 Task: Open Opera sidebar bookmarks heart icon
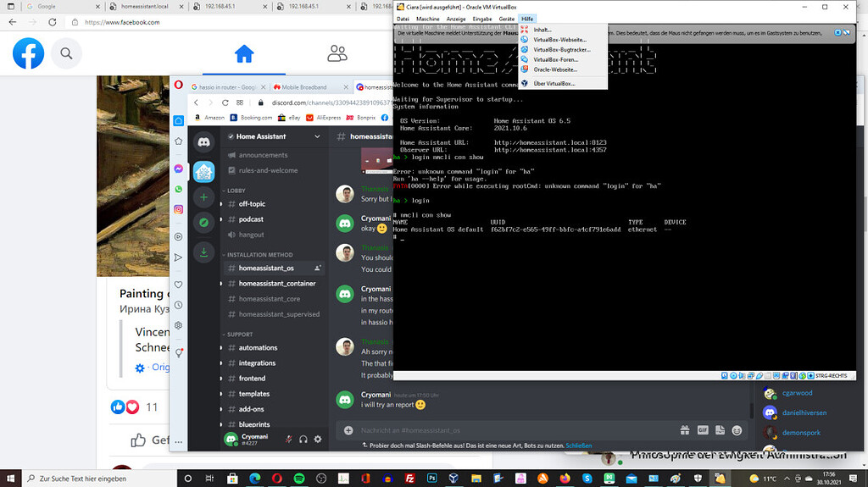click(x=178, y=285)
